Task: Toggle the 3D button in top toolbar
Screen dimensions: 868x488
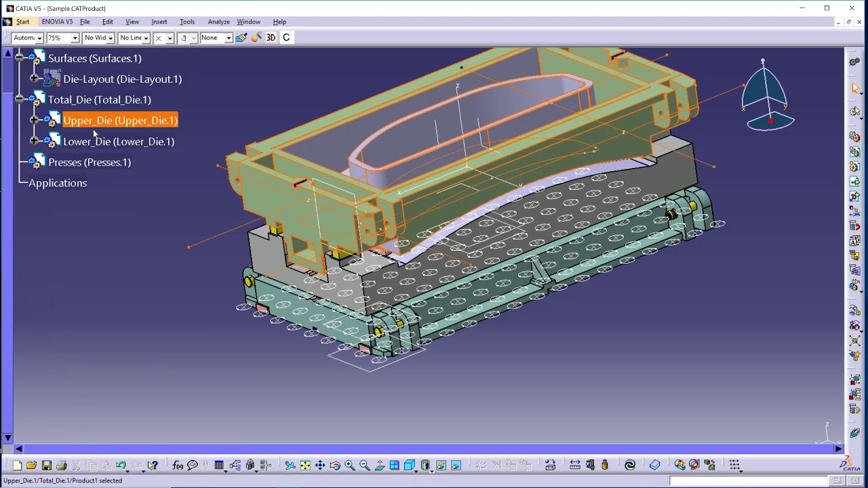Action: click(x=271, y=38)
